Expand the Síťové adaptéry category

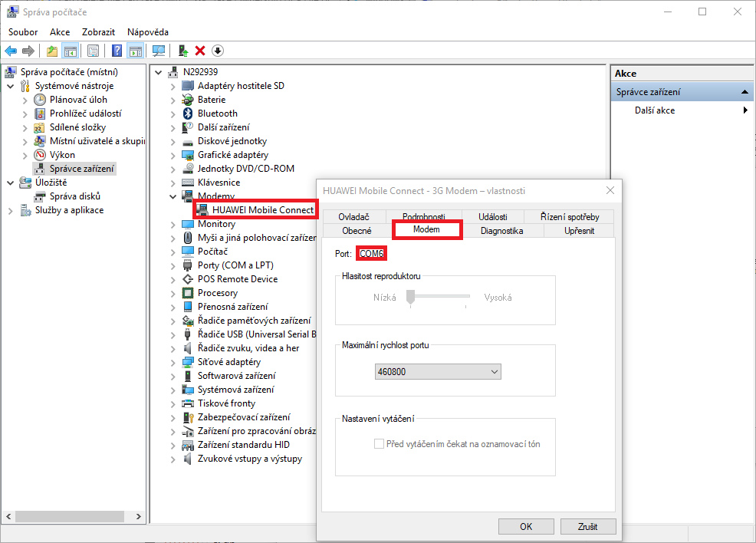pyautogui.click(x=173, y=362)
